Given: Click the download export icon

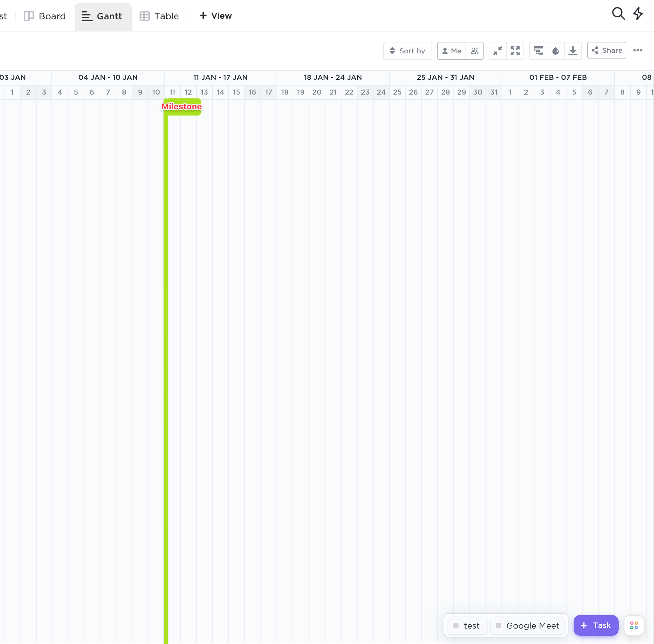Looking at the screenshot, I should 573,51.
